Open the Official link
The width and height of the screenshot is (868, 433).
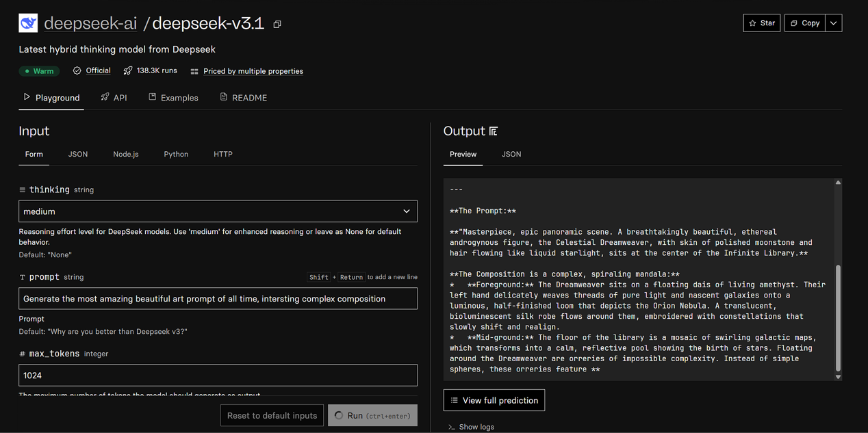[x=98, y=70]
